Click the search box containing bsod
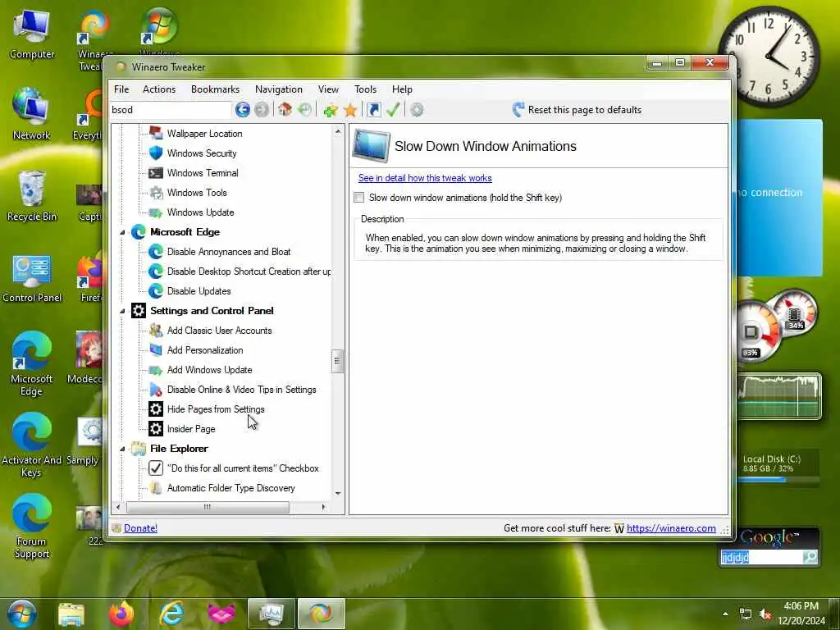840x630 pixels. click(x=171, y=110)
